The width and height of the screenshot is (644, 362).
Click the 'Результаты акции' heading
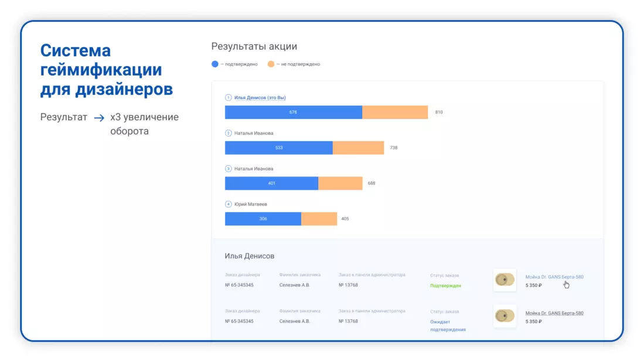[254, 46]
